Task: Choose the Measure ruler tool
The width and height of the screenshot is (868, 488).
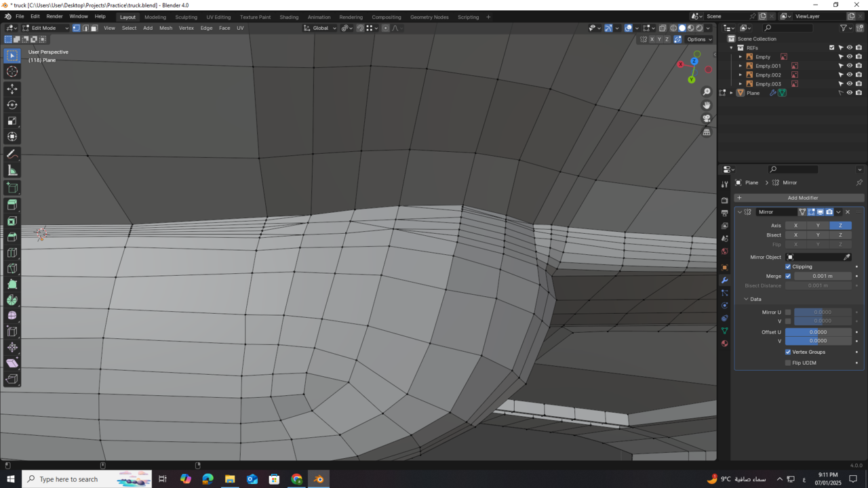Action: click(x=12, y=170)
